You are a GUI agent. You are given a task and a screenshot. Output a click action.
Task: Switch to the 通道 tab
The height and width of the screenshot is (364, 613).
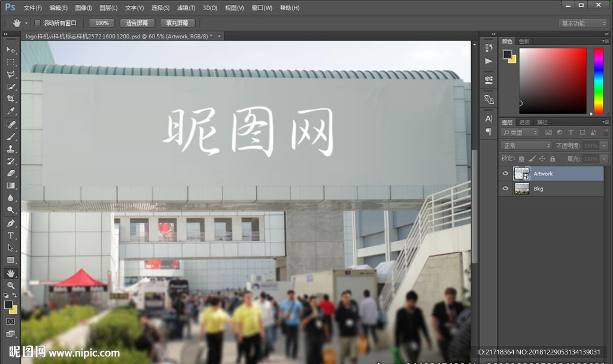(524, 122)
